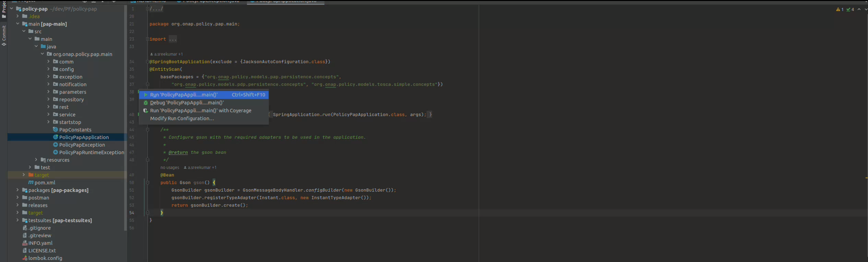This screenshot has height=262, width=868.
Task: Click the .gitreview file icon
Action: [x=24, y=235]
